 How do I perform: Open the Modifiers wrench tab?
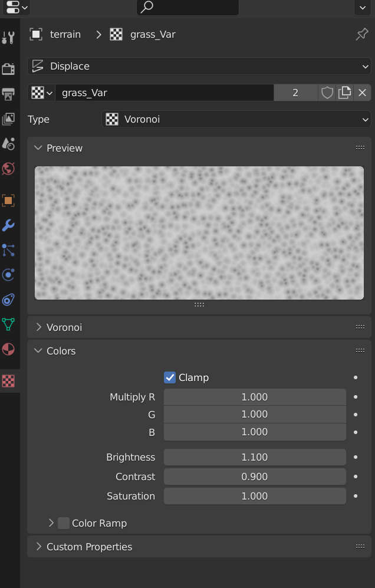8,225
